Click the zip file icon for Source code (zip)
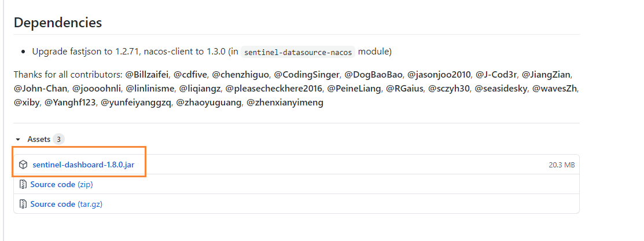Image resolution: width=644 pixels, height=241 pixels. 23,184
